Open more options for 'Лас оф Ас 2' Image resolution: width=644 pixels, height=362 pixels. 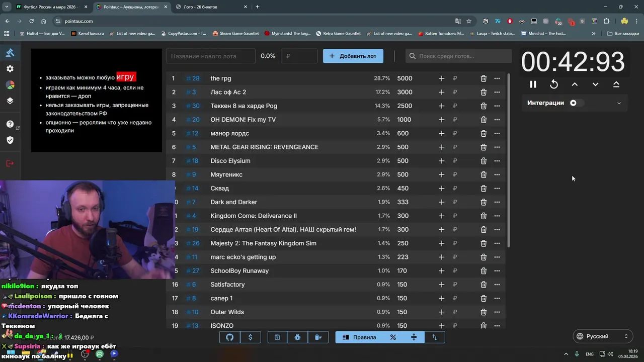[497, 92]
